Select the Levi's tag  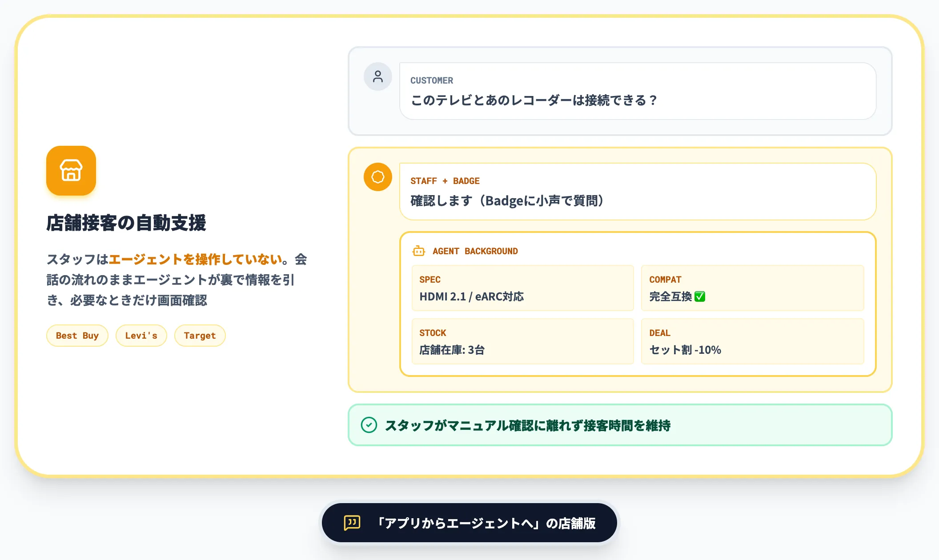coord(141,336)
